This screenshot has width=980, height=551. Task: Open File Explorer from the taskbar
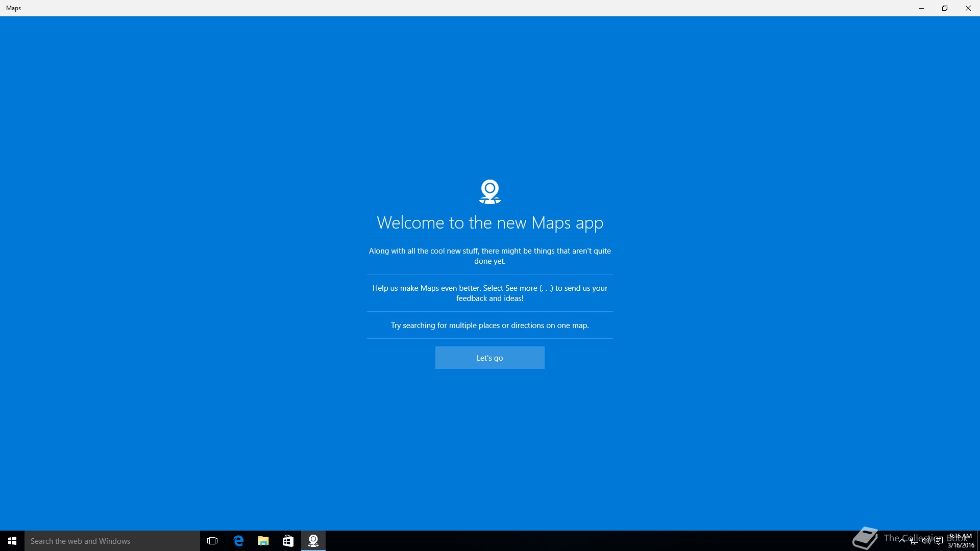click(263, 541)
